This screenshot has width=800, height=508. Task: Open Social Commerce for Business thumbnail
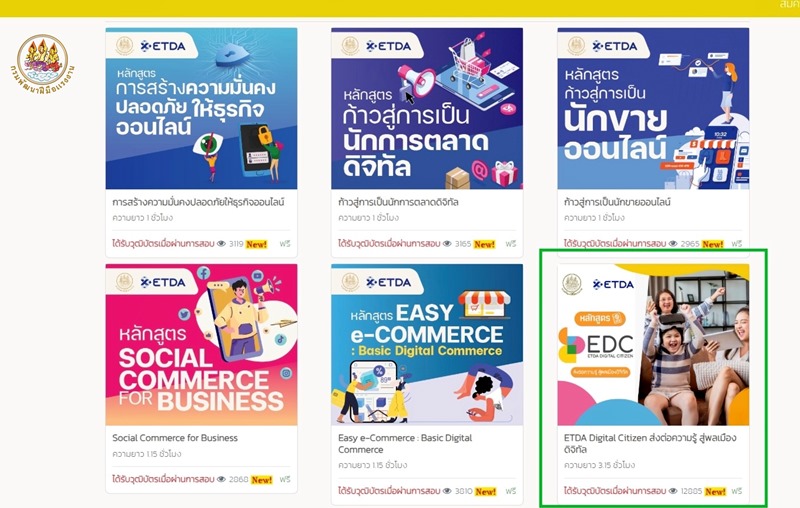click(201, 344)
